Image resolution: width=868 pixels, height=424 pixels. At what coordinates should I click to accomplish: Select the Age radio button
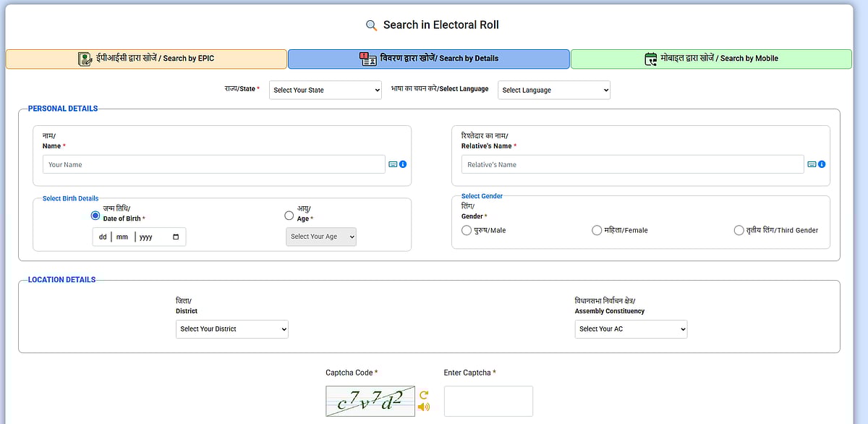point(289,216)
